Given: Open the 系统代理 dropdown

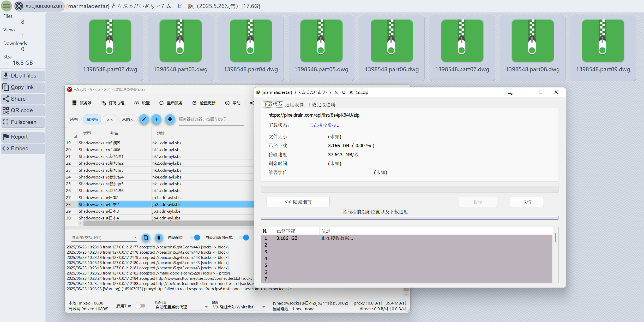Looking at the screenshot, I should pyautogui.click(x=181, y=307).
